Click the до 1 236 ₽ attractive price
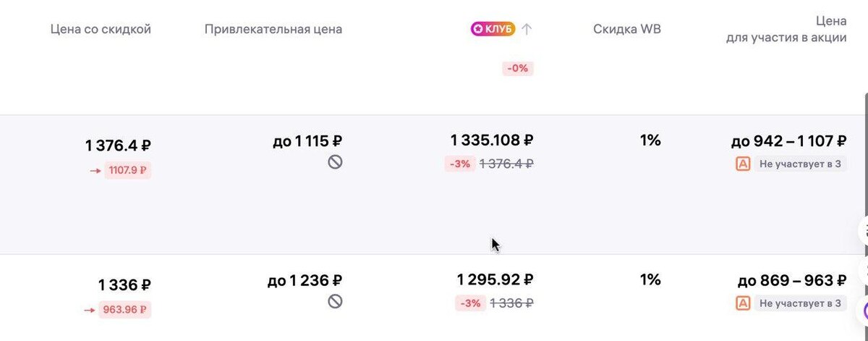The width and height of the screenshot is (868, 341). (305, 280)
